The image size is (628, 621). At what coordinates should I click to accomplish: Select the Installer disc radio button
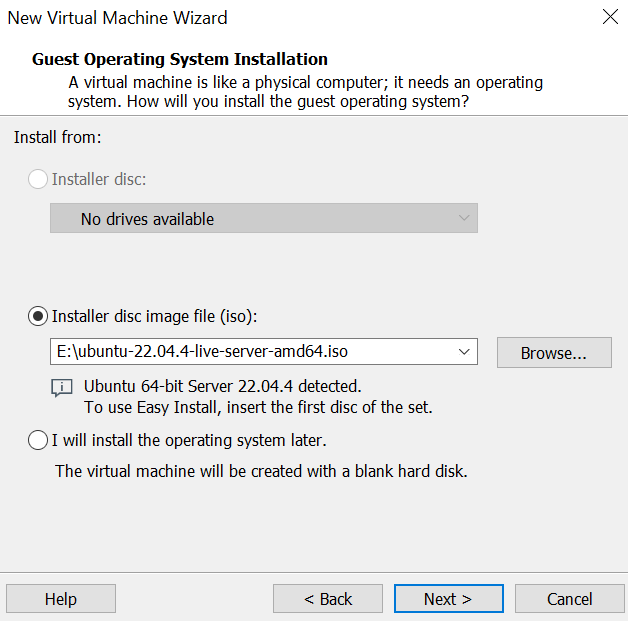[38, 180]
